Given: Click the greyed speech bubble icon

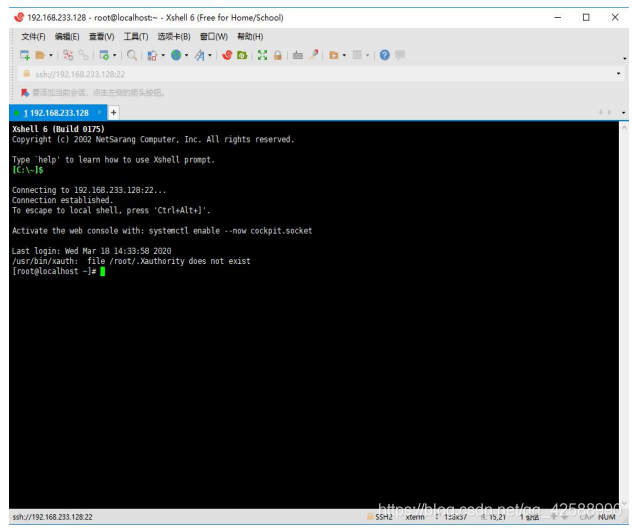Looking at the screenshot, I should pos(400,55).
